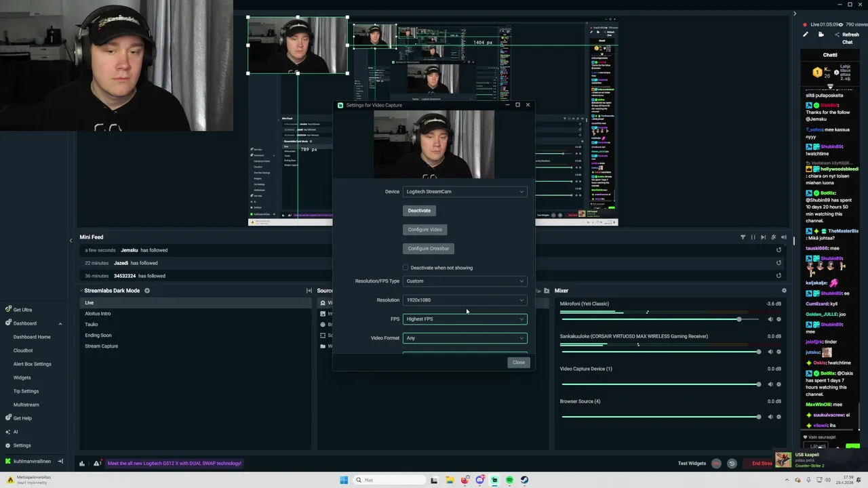Click the Configure Crossbar button

click(429, 249)
